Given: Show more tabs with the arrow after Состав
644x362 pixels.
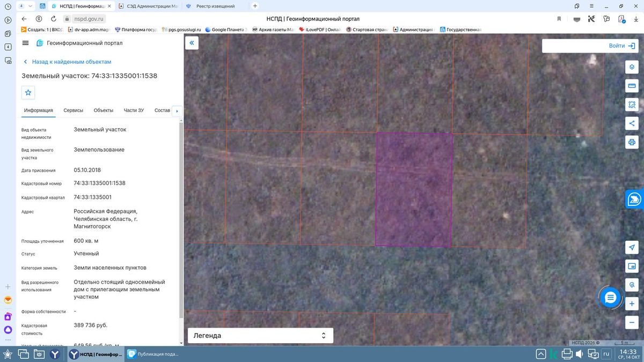Looking at the screenshot, I should pyautogui.click(x=177, y=111).
